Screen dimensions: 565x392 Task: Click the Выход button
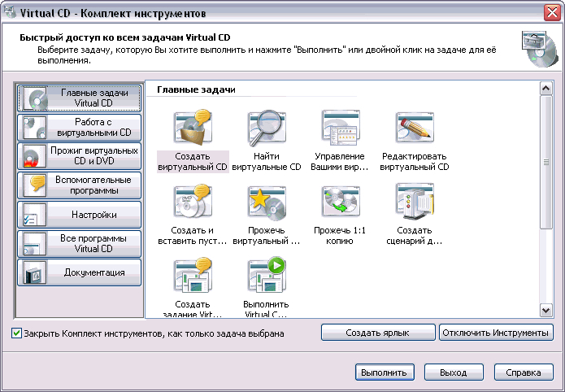click(x=454, y=372)
